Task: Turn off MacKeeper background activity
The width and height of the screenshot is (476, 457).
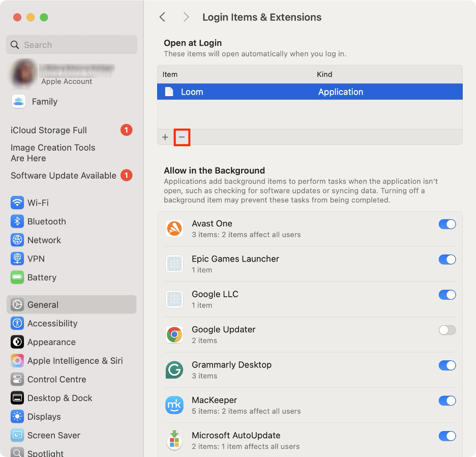Action: [447, 401]
